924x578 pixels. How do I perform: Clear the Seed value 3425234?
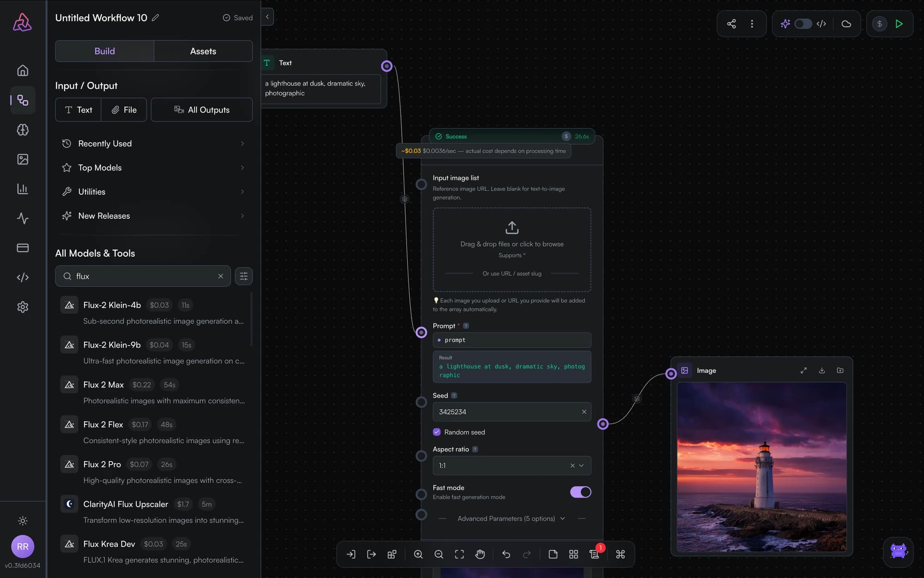584,412
